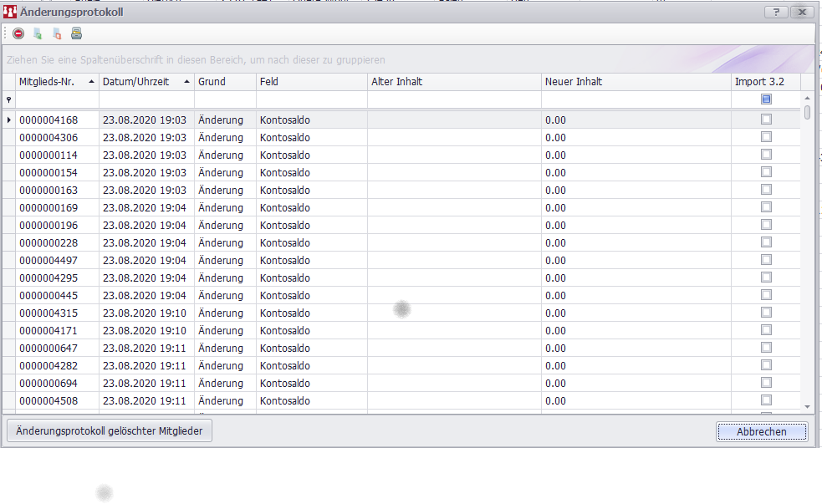Toggle the Import 3.2 filter checkbox

pyautogui.click(x=766, y=99)
